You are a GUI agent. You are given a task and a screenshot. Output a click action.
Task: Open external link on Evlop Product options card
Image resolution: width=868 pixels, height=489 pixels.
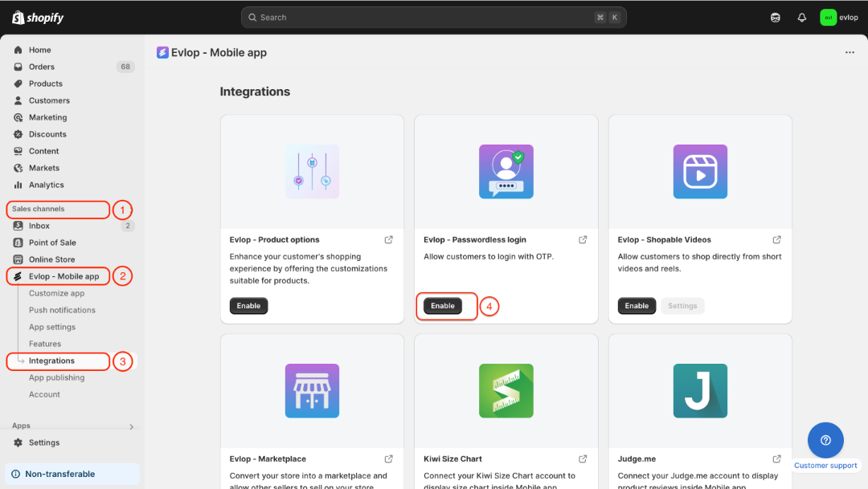(388, 239)
